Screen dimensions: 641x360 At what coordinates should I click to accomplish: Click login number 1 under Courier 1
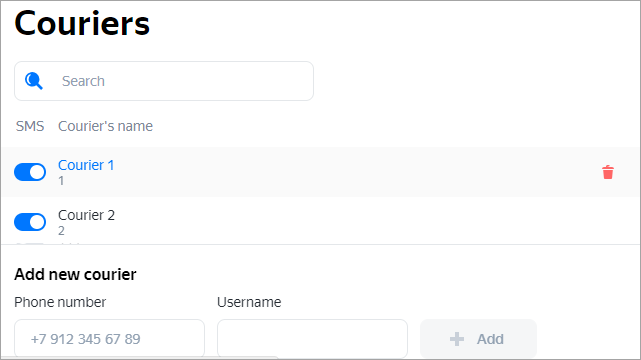pos(61,181)
